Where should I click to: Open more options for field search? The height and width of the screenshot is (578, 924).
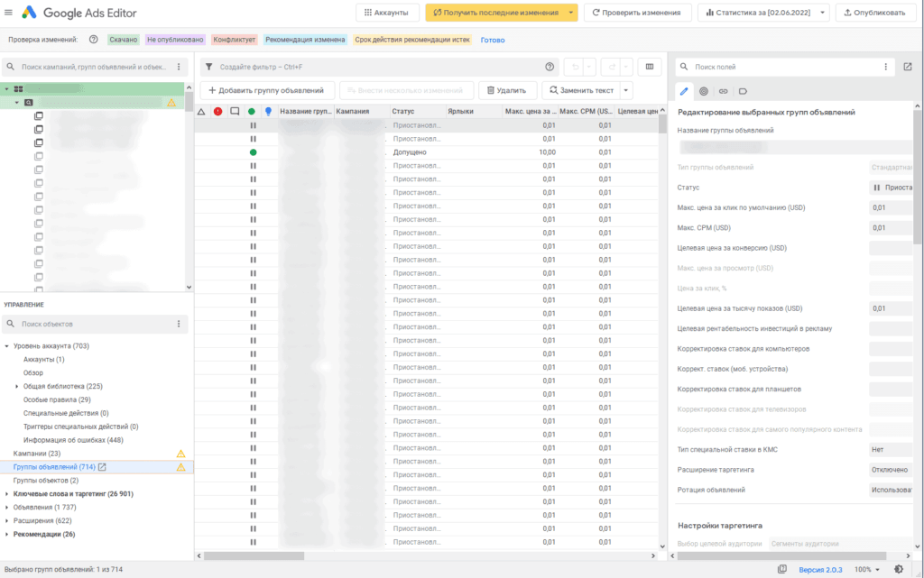pos(885,67)
